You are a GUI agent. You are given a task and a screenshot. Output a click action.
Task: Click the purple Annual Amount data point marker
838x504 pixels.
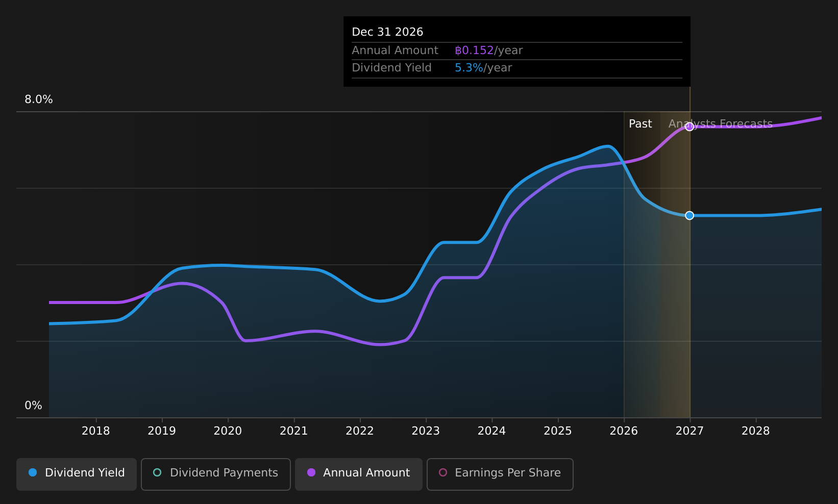(689, 127)
